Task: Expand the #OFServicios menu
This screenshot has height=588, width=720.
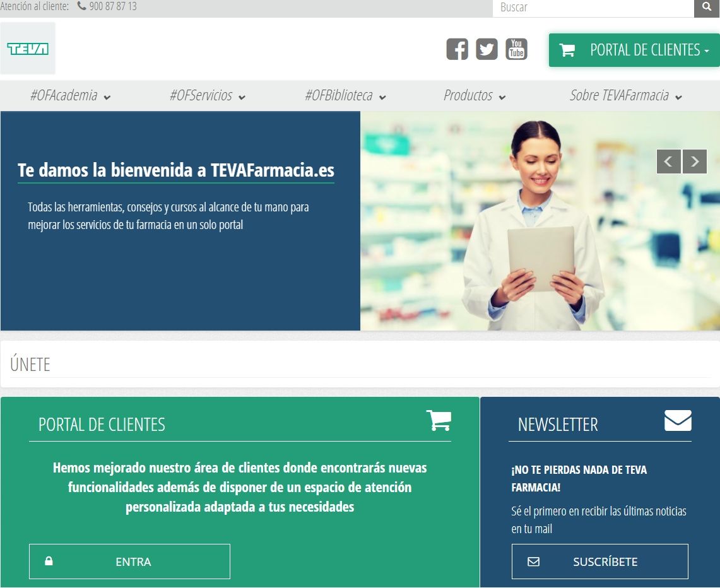Action: coord(208,95)
